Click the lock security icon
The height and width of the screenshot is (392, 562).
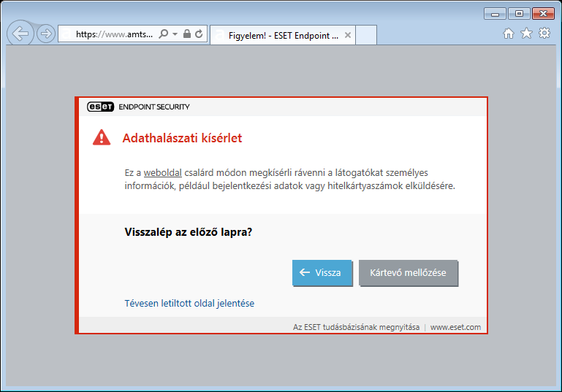(x=187, y=34)
